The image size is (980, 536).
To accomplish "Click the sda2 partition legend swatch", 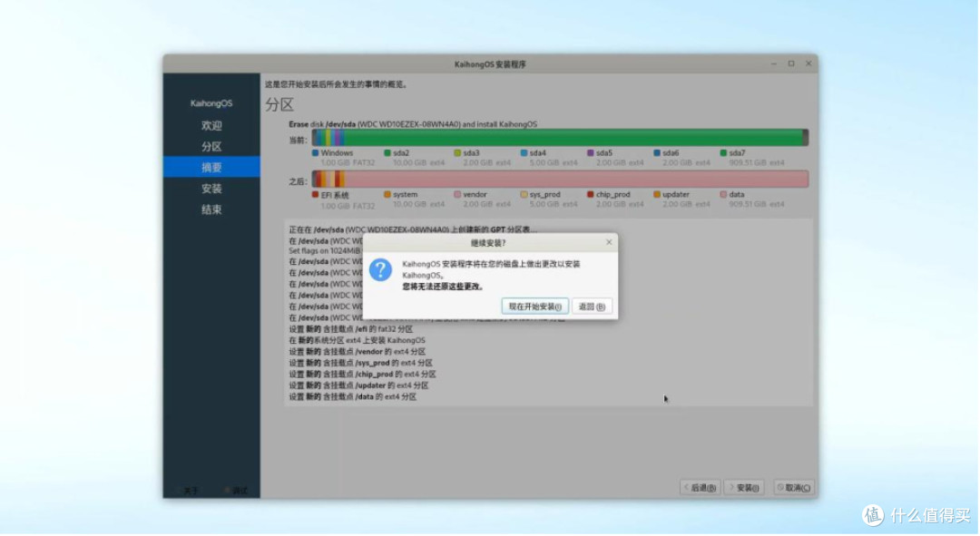I will tap(387, 153).
